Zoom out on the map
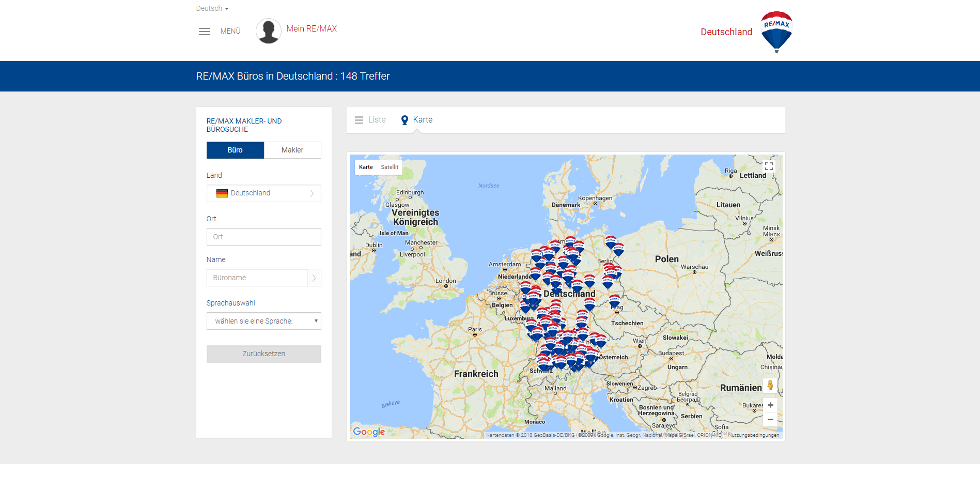Image resolution: width=980 pixels, height=489 pixels. click(770, 420)
